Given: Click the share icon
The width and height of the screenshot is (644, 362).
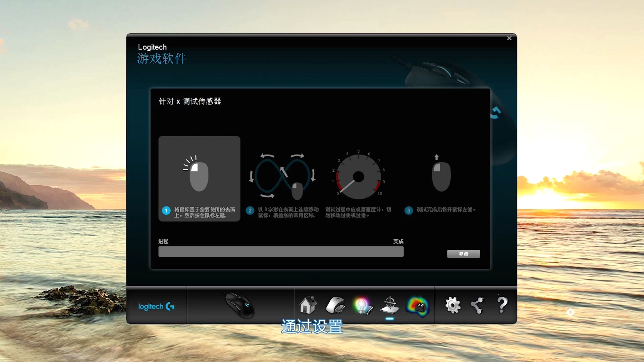Looking at the screenshot, I should click(477, 305).
